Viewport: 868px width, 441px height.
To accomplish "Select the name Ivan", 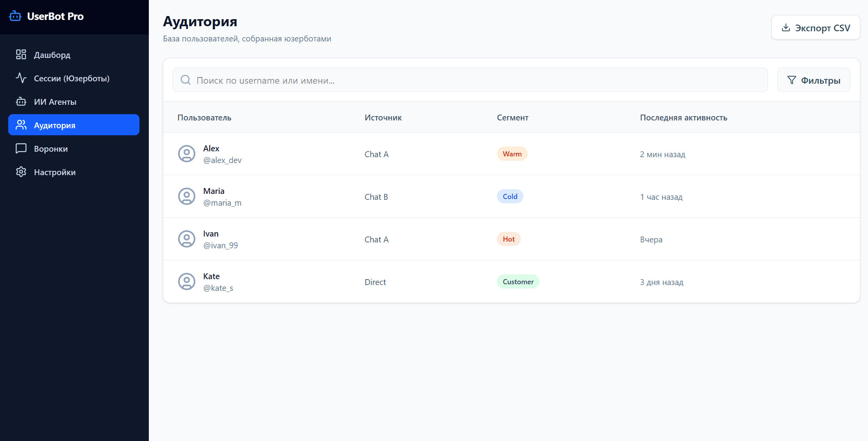I will (211, 233).
